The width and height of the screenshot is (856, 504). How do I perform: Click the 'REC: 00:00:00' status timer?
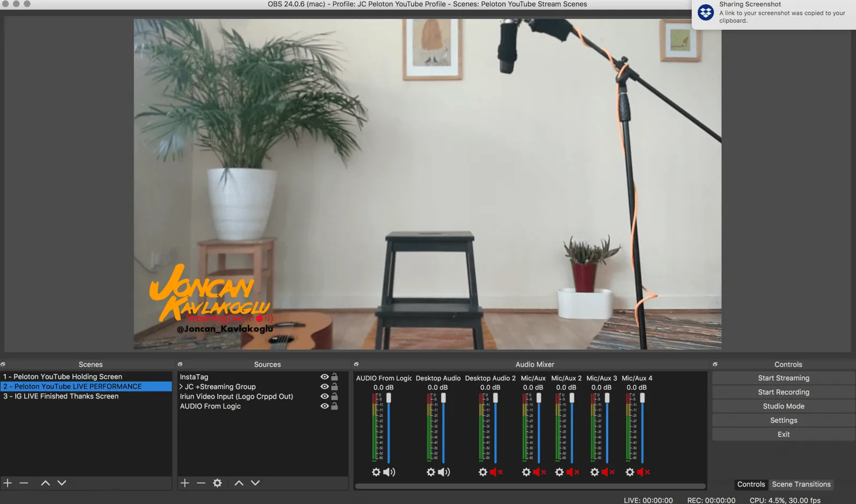coord(712,500)
